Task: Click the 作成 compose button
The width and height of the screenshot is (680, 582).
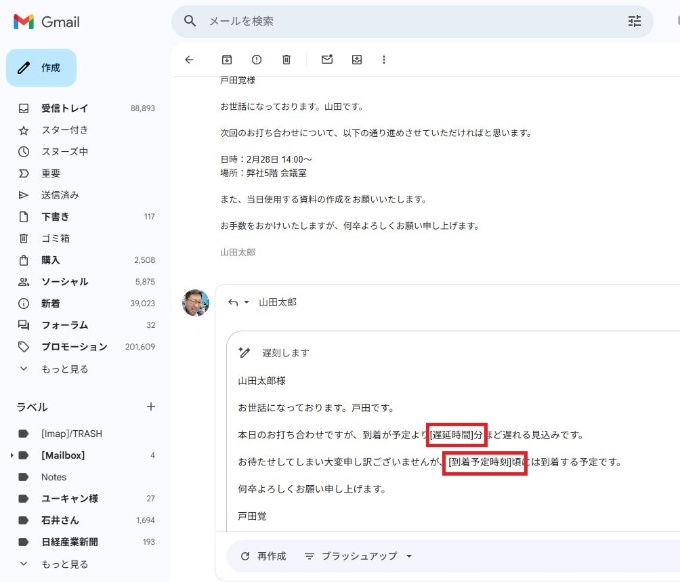Action: click(41, 68)
